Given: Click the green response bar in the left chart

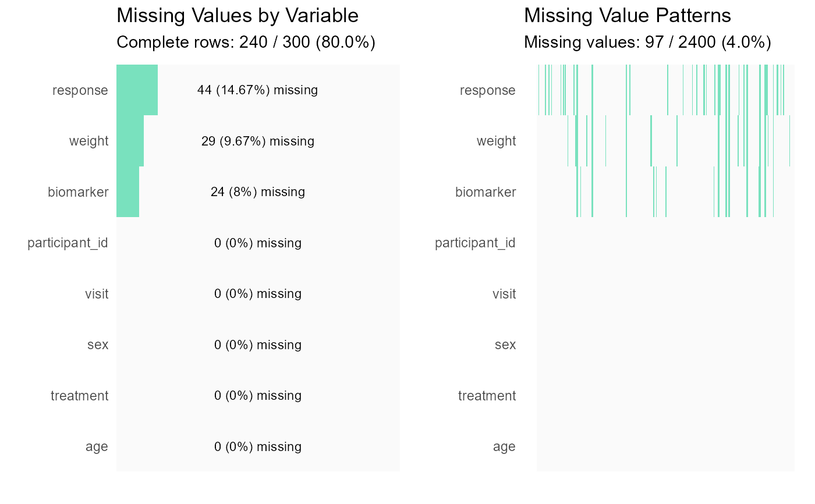Looking at the screenshot, I should tap(137, 90).
